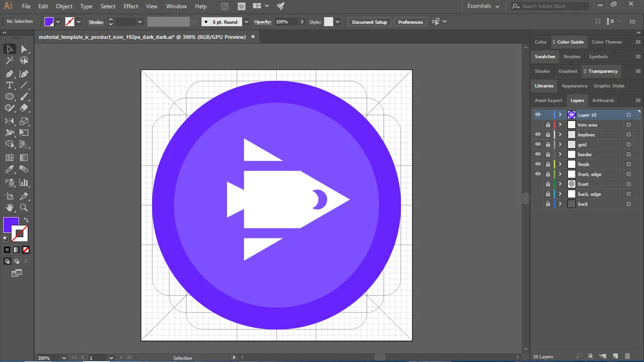Click the toolbox Fill color swatch
644x362 pixels.
[11, 225]
